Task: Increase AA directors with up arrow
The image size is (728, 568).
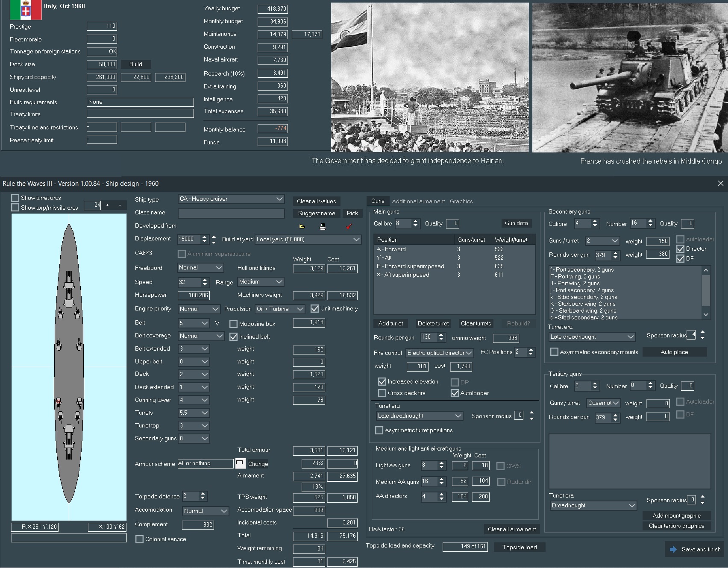Action: 442,494
